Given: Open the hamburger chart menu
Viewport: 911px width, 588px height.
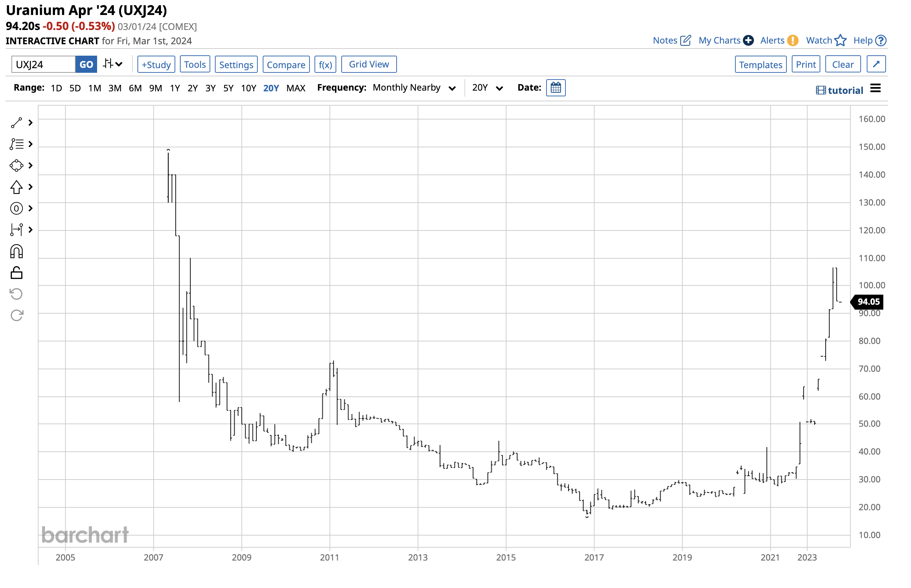Looking at the screenshot, I should tap(875, 88).
